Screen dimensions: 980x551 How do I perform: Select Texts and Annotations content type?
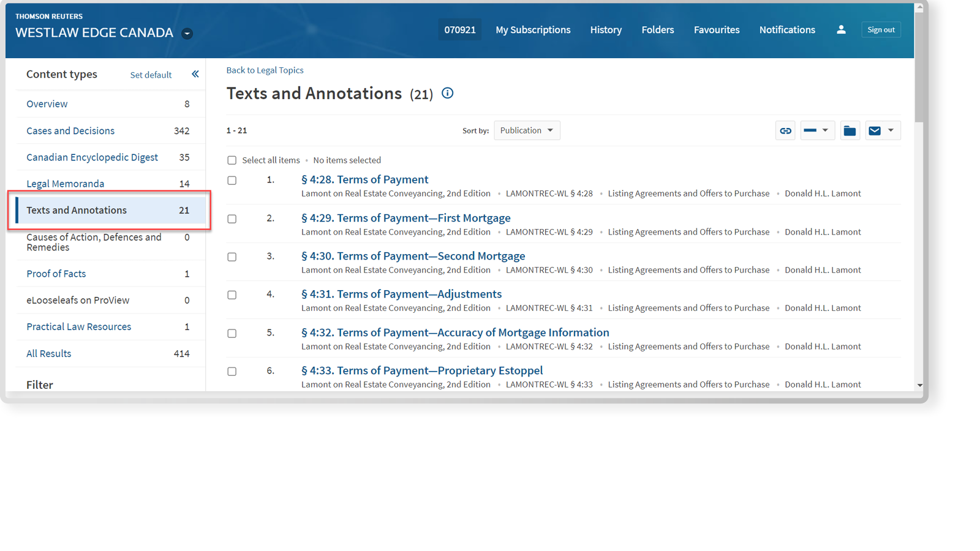tap(110, 210)
